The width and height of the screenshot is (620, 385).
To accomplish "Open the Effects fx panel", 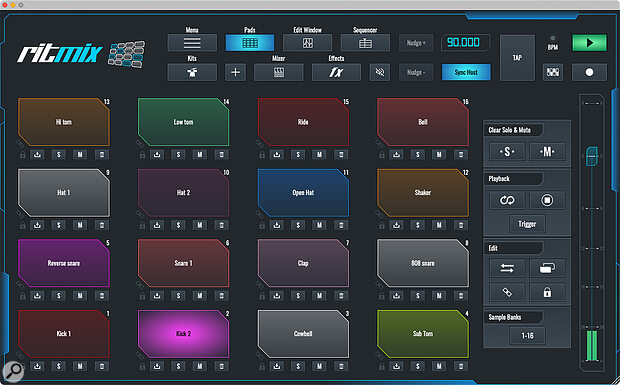I will [336, 72].
